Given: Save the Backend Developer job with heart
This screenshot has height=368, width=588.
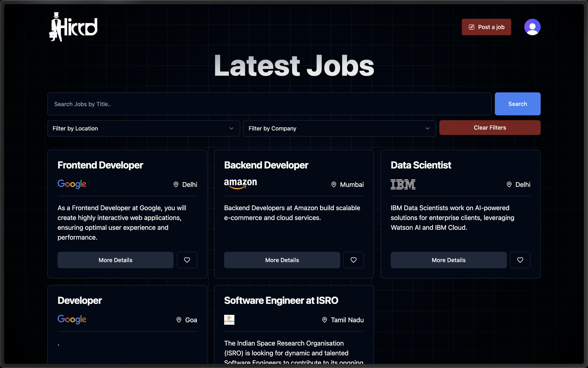Looking at the screenshot, I should pyautogui.click(x=354, y=260).
